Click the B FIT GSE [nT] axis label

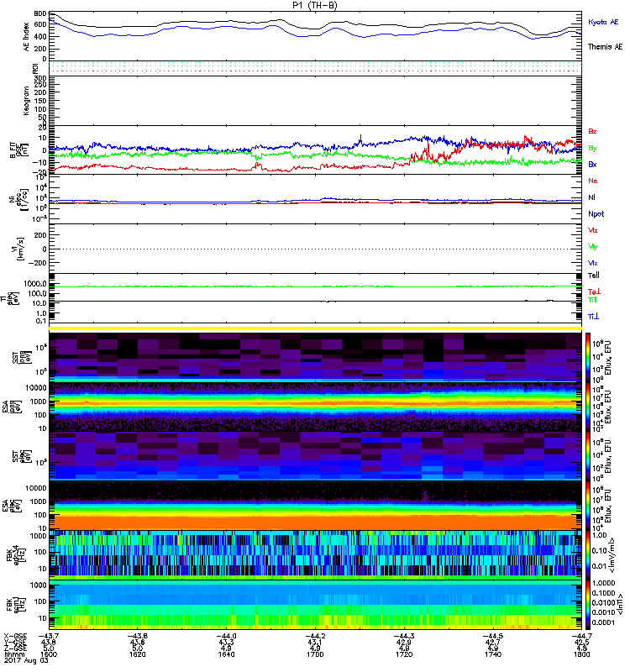19,150
